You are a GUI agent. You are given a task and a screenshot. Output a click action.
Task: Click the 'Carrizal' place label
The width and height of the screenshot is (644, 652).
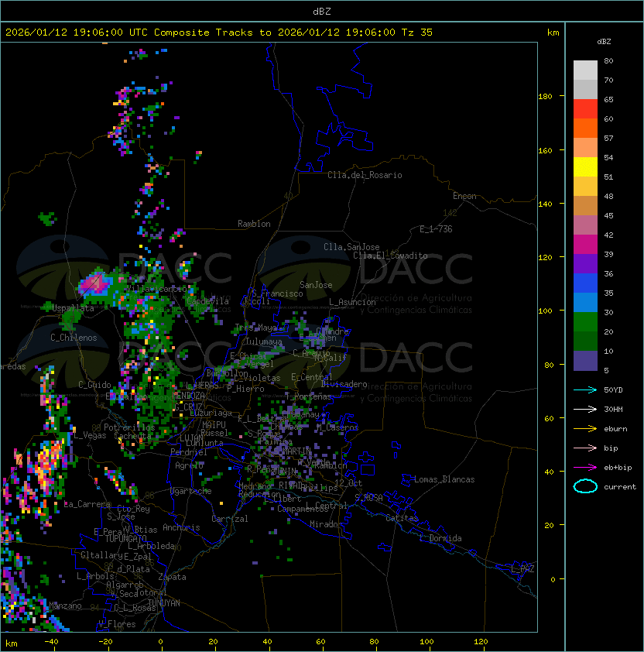point(229,519)
